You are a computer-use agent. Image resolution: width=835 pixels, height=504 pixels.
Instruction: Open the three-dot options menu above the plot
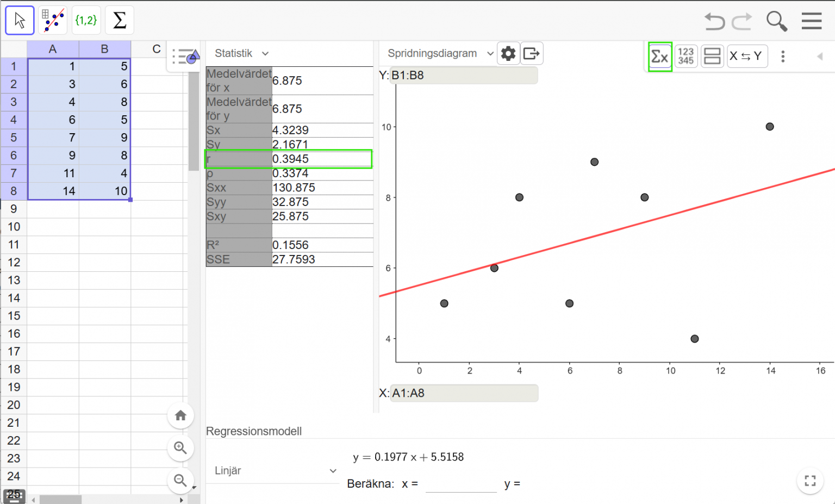783,56
